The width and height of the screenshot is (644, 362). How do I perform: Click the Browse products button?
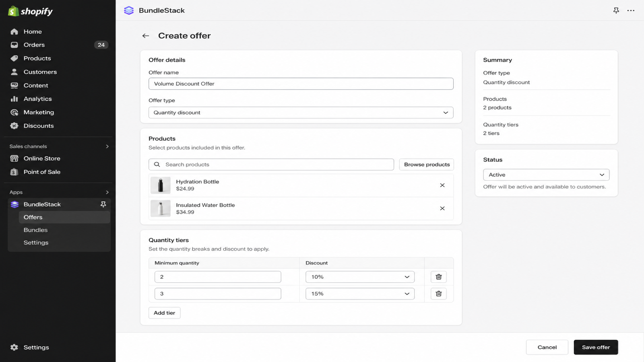tap(427, 165)
